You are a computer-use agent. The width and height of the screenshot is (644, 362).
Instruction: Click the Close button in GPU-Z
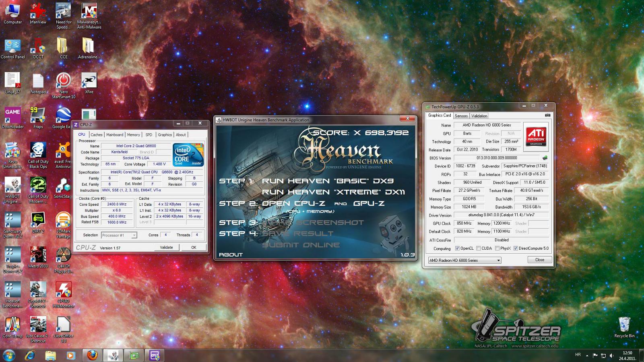(540, 260)
